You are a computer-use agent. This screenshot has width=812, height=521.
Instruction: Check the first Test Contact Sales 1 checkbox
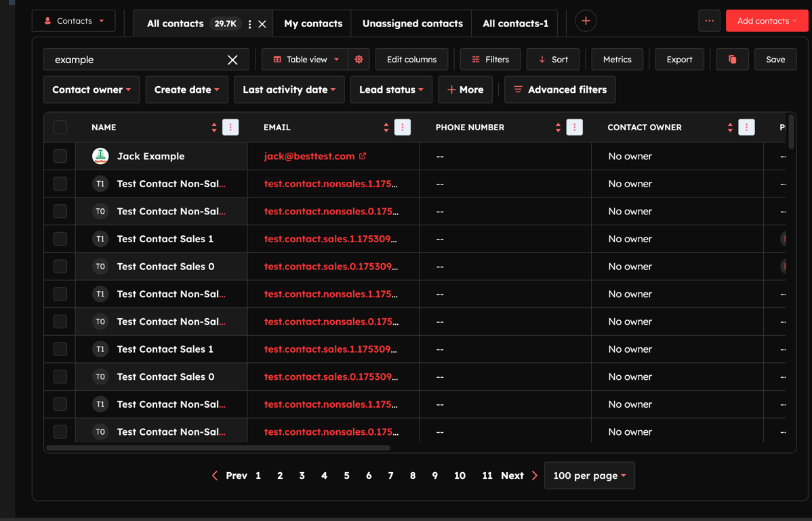(x=60, y=239)
